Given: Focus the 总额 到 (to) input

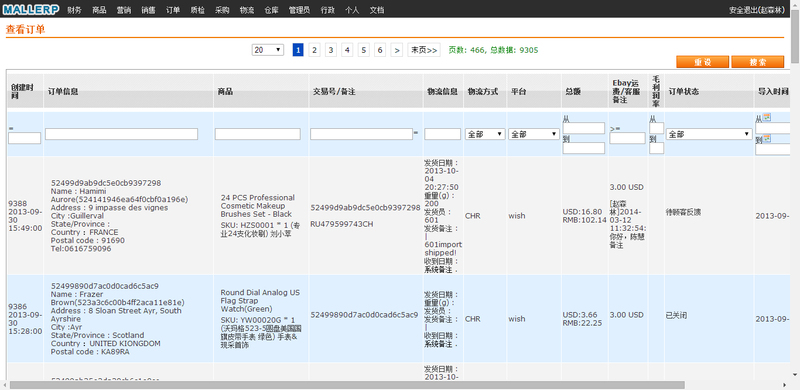Looking at the screenshot, I should pyautogui.click(x=584, y=148).
